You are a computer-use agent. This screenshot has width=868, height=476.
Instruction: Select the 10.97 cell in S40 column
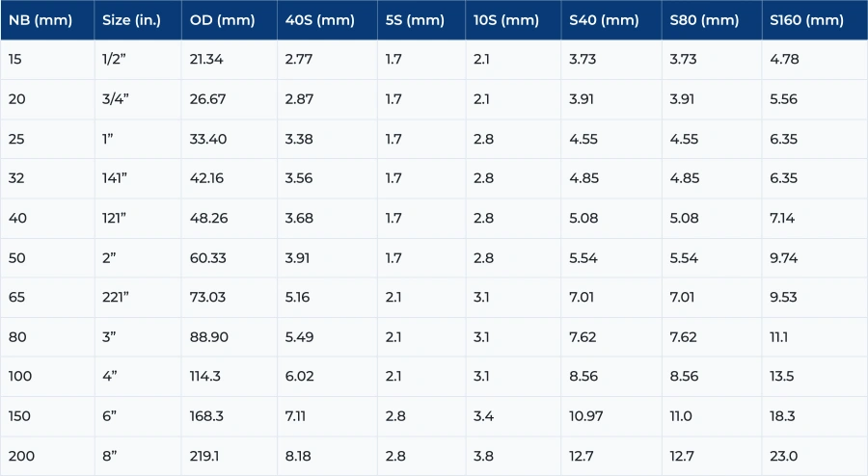pyautogui.click(x=586, y=416)
